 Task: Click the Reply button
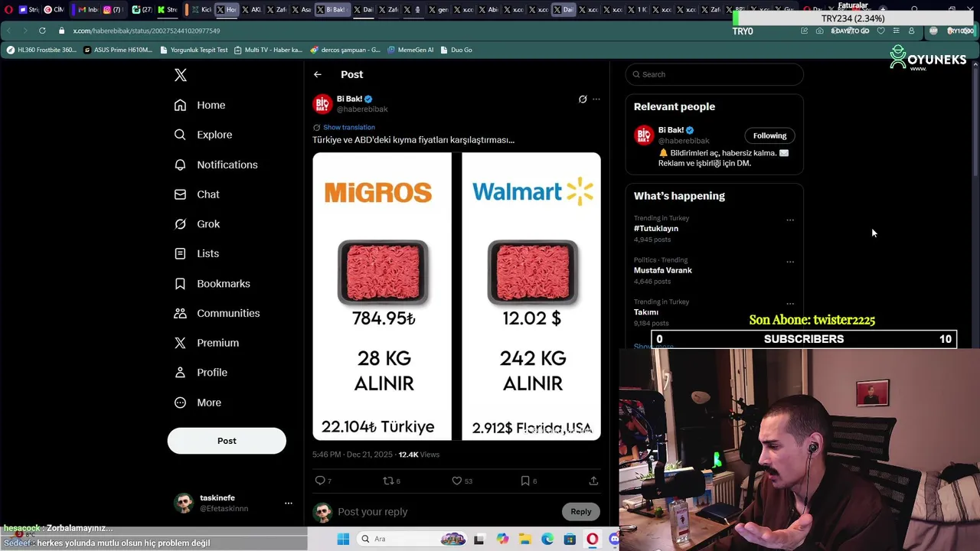581,512
